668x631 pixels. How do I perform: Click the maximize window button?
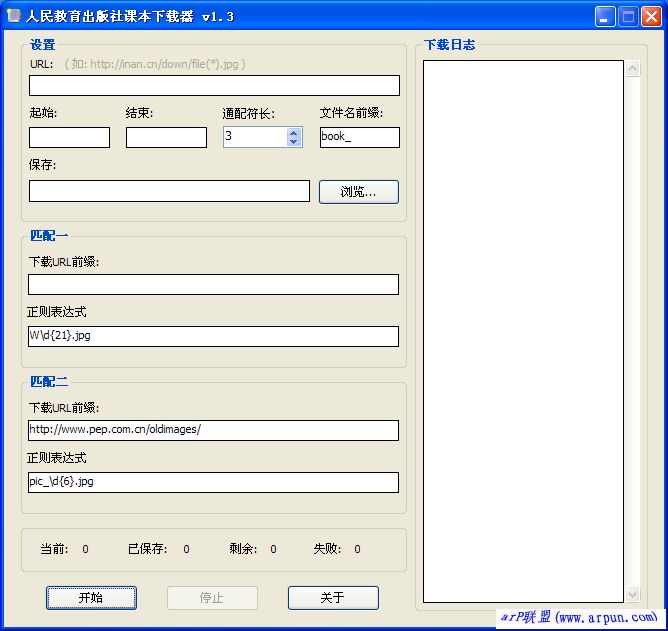(x=628, y=17)
